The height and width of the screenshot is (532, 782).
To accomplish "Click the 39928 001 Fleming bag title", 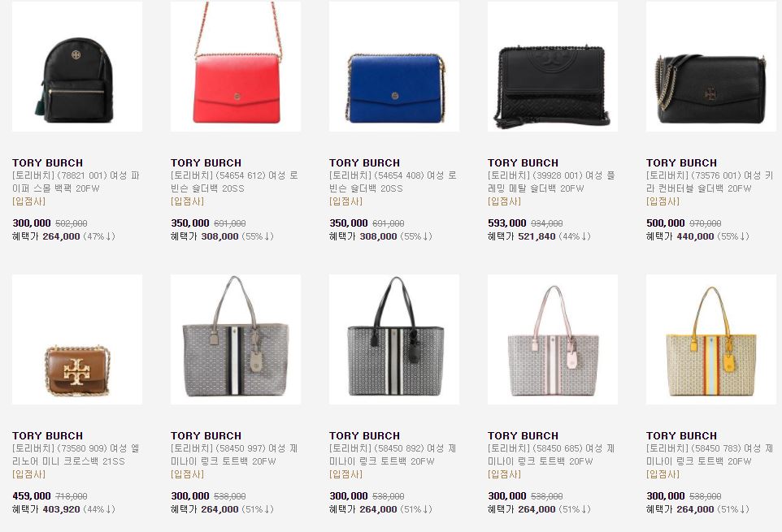I will [552, 182].
